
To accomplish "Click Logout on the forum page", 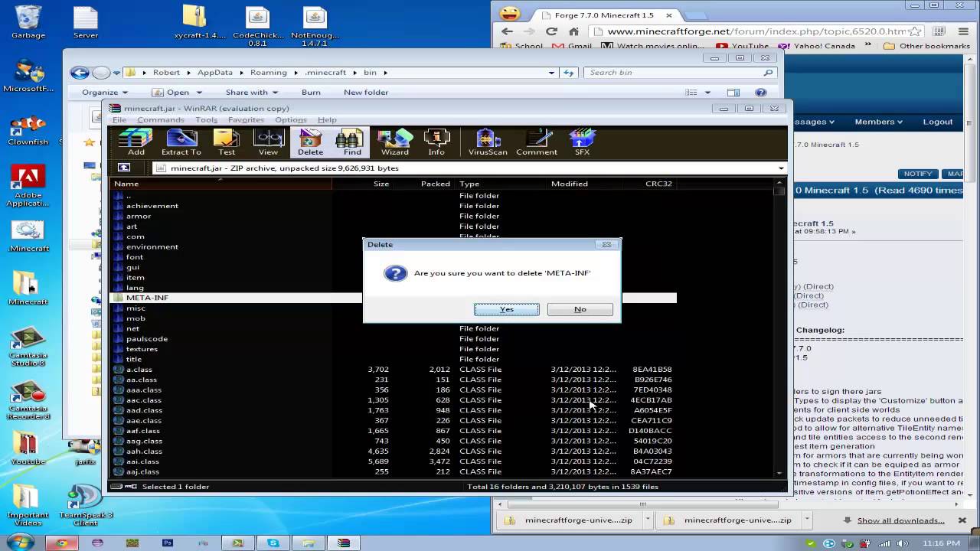I will click(938, 122).
